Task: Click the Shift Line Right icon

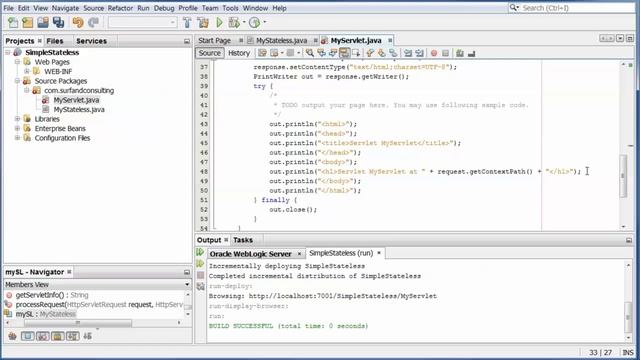Action: point(419,53)
